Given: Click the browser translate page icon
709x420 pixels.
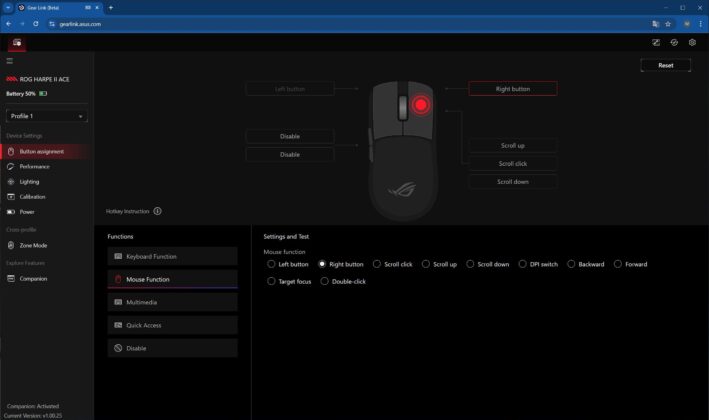Looking at the screenshot, I should click(655, 24).
